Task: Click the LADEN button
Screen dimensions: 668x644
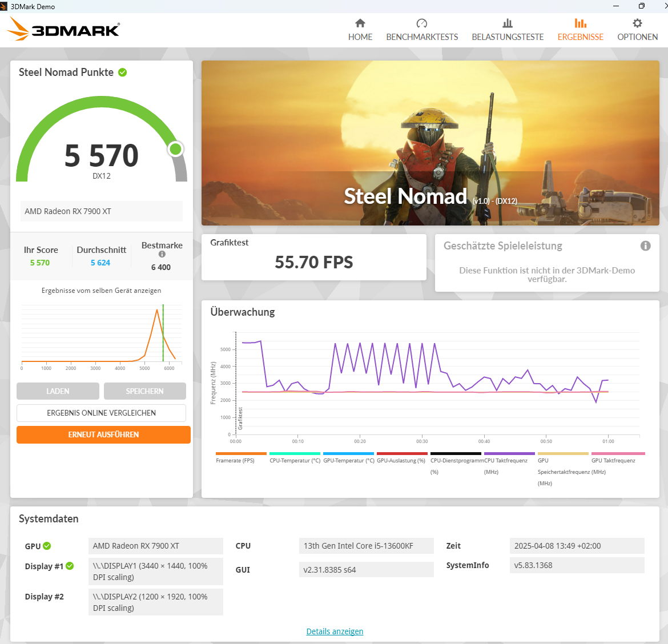Action: [x=58, y=391]
